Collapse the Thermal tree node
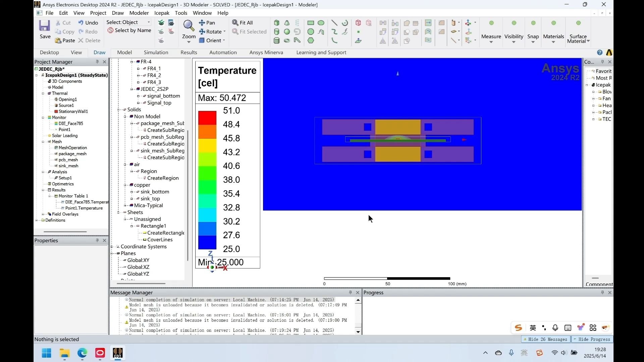644x362 pixels. click(x=43, y=94)
